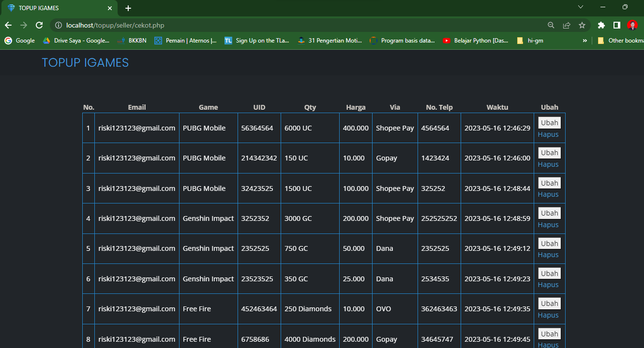Viewport: 644px width, 348px height.
Task: Open the share icon next to address bar
Action: pos(566,25)
